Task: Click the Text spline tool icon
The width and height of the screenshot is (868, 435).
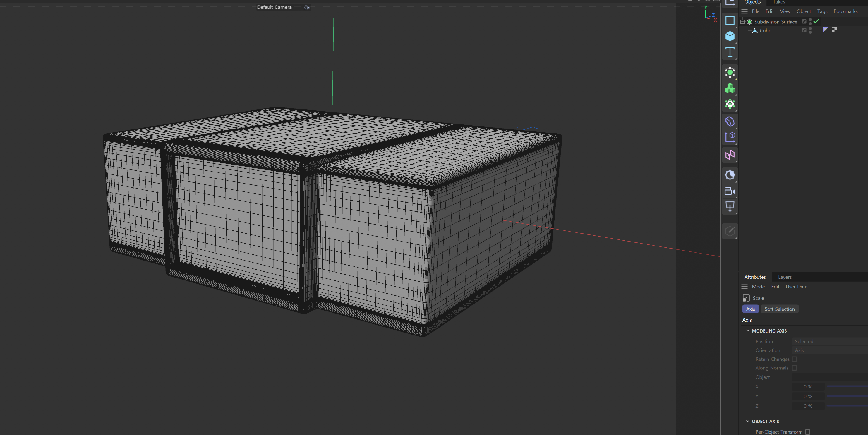Action: click(x=730, y=52)
